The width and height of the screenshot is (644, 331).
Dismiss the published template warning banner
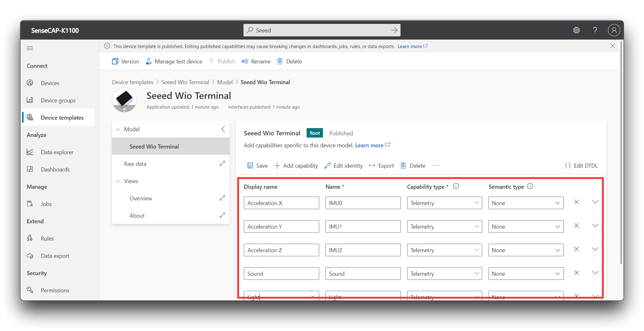click(612, 46)
